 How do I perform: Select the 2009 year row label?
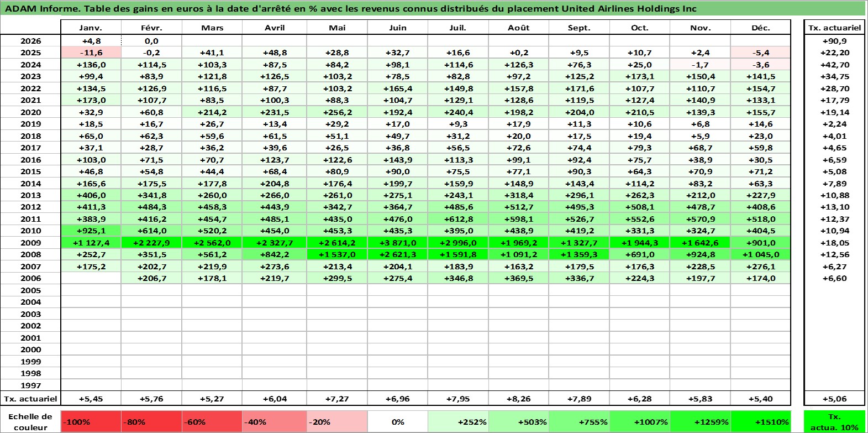click(x=30, y=243)
